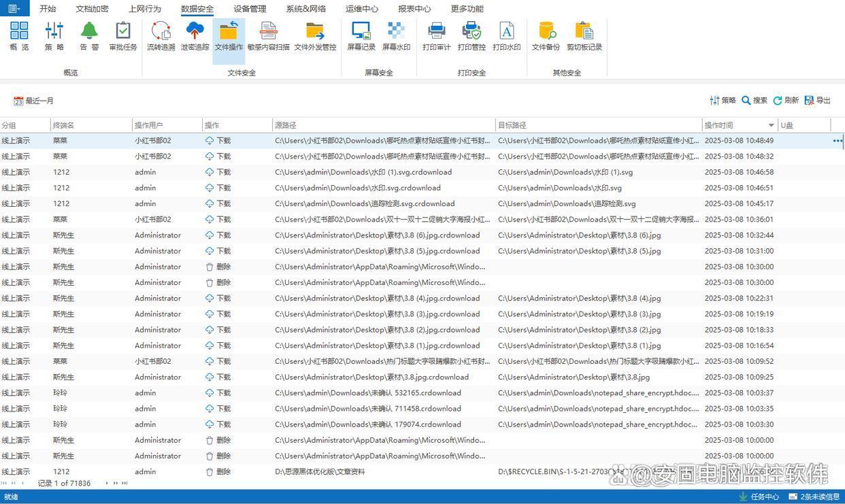Open the 运维中心 tab
845x504 pixels.
tap(362, 9)
